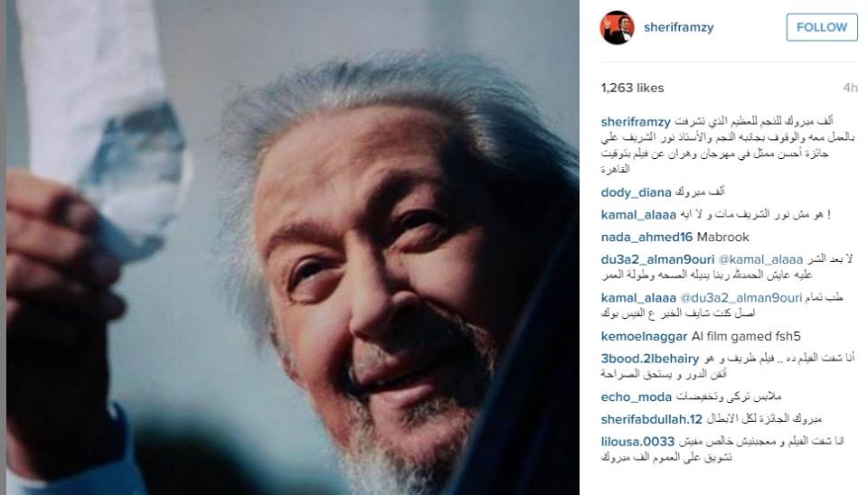
Task: Open sherifabdullah.12 commenter profile
Action: [652, 420]
